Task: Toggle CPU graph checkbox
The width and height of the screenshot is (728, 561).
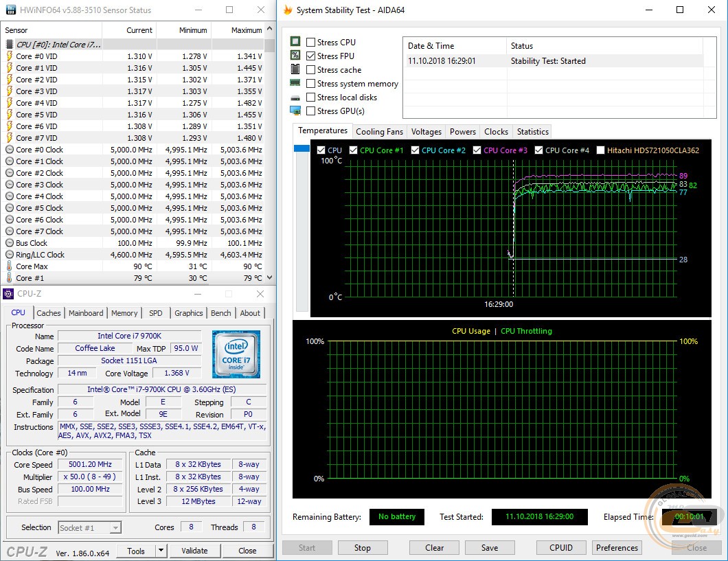Action: click(321, 150)
